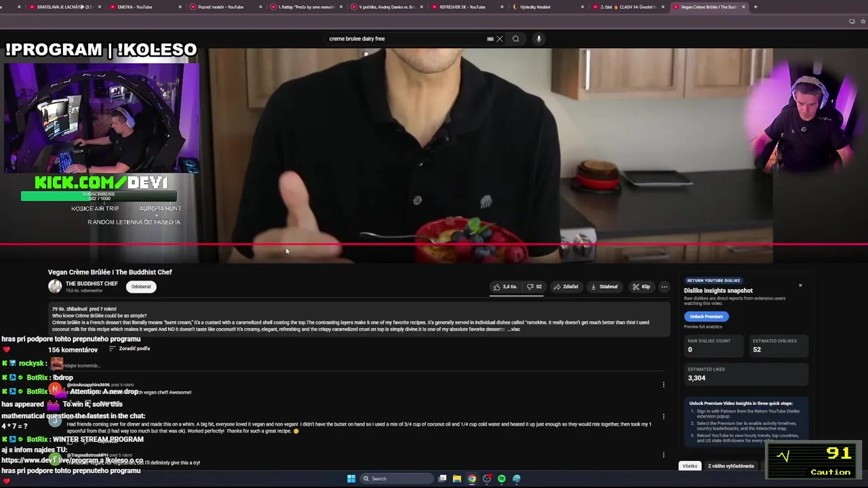
Task: Open Windows Start menu
Action: pyautogui.click(x=351, y=479)
